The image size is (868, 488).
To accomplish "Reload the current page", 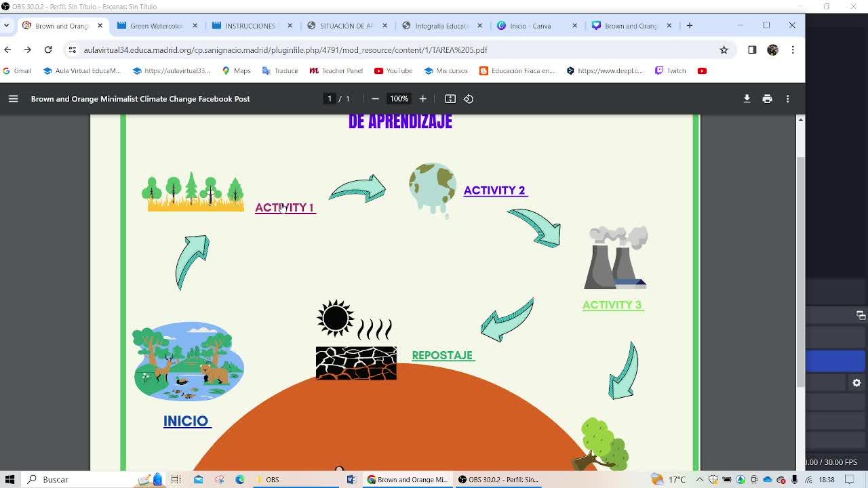I will [x=48, y=49].
